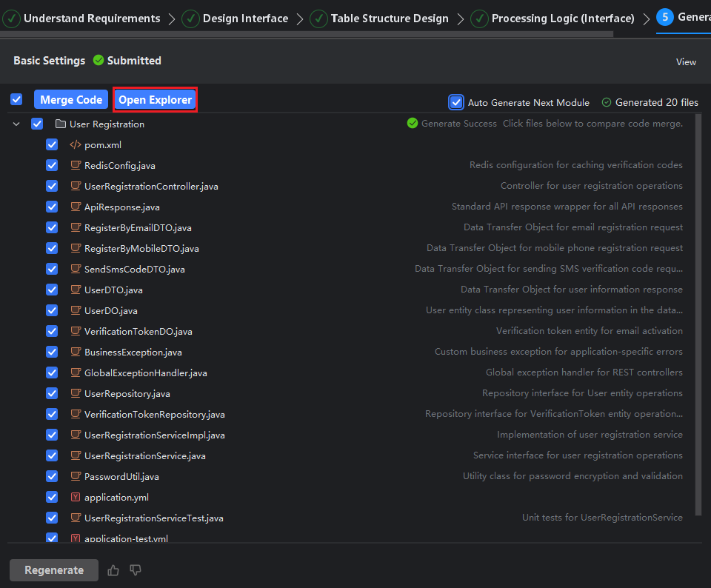Click the Generated 20 files status icon

coord(607,103)
